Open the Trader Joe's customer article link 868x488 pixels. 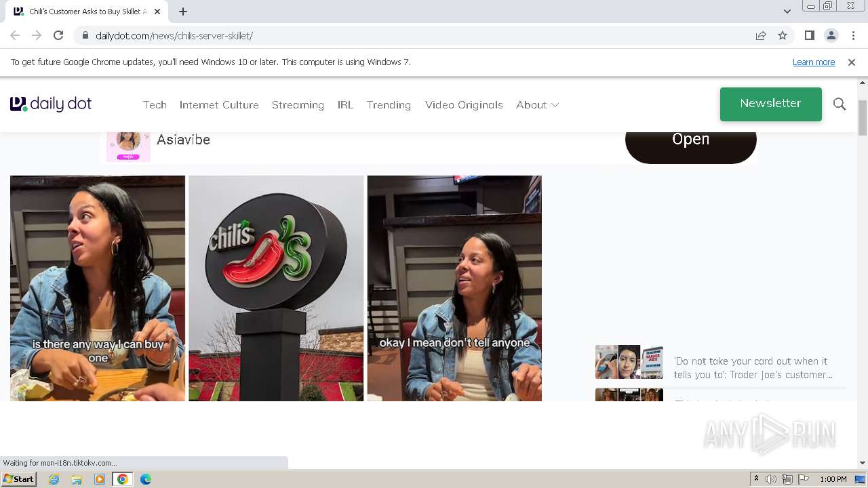click(753, 367)
